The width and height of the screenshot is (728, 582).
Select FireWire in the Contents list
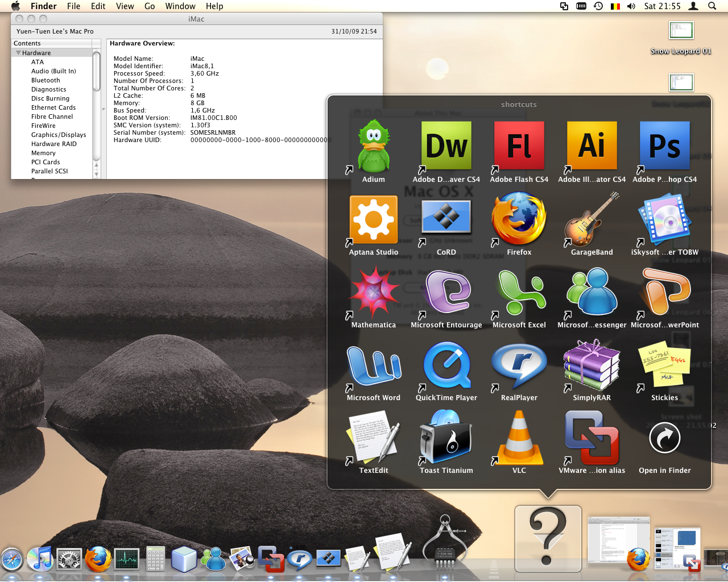43,126
